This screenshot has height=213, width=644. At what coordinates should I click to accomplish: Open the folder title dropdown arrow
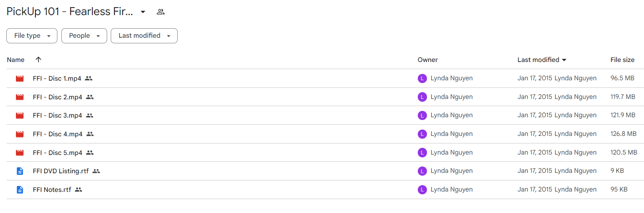pos(143,12)
